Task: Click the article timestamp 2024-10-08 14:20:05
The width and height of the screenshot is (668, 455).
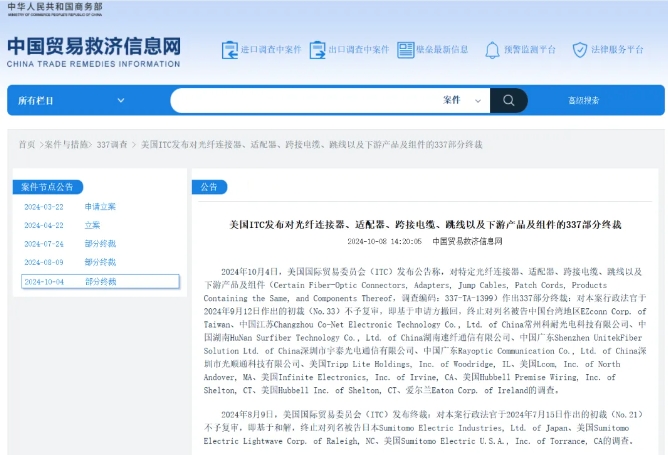Action: coord(384,242)
